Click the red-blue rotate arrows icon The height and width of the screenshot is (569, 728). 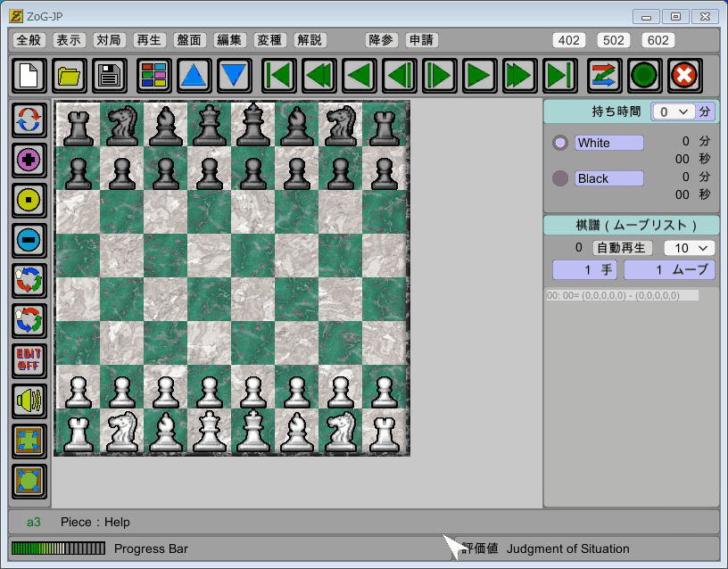pos(29,120)
